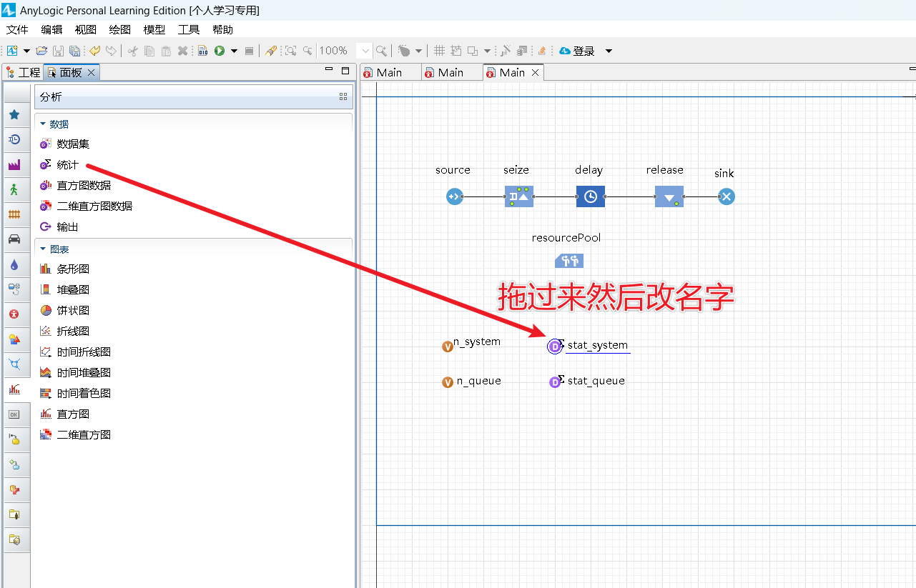Select the seize block on the canvas
916x588 pixels.
[x=519, y=196]
